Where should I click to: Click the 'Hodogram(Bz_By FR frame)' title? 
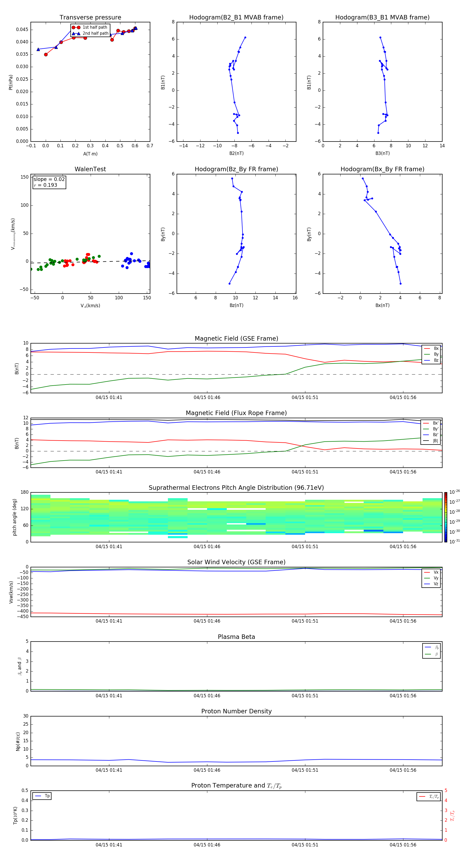point(236,169)
